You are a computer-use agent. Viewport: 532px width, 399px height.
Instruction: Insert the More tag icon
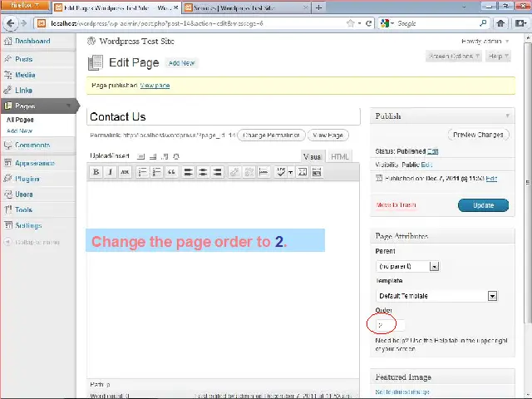coord(264,172)
